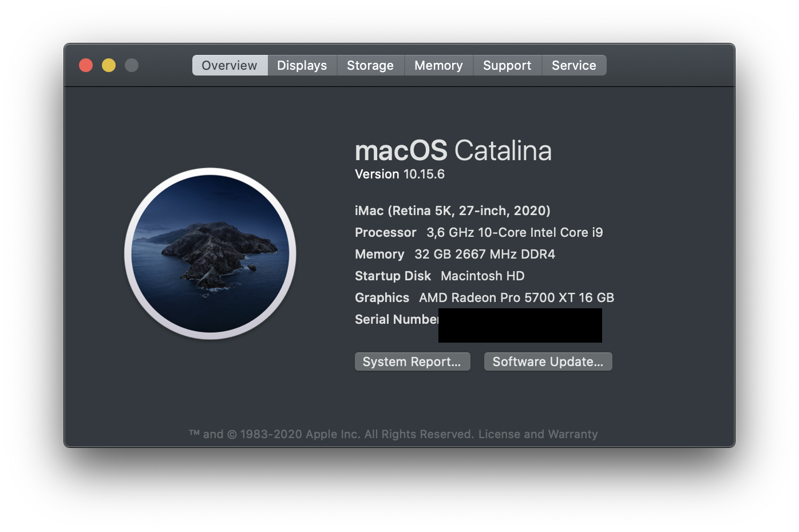The image size is (799, 532).
Task: Click the Version 10.15.6 text
Action: tap(399, 174)
